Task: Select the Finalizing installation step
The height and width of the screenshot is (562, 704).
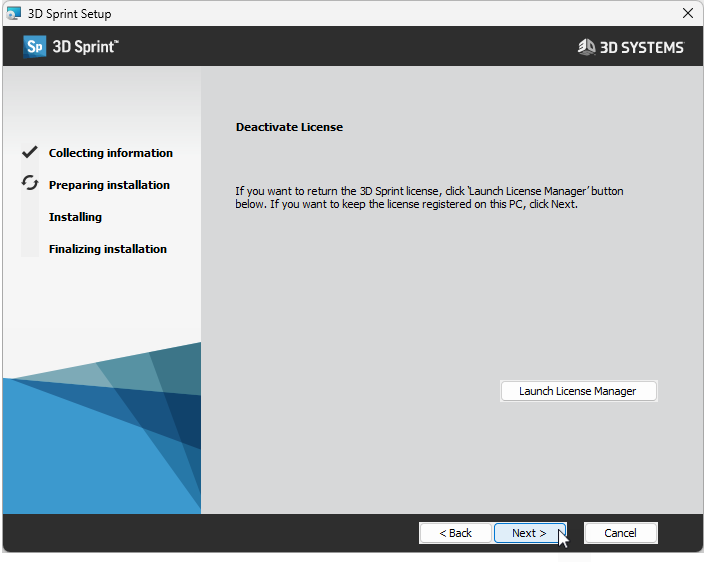Action: [x=107, y=249]
